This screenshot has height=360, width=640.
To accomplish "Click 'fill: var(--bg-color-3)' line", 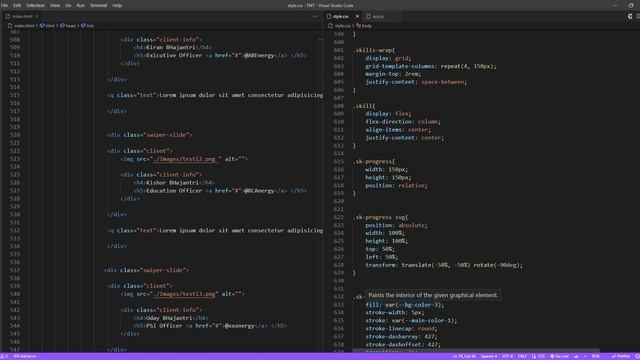I will pyautogui.click(x=404, y=305).
